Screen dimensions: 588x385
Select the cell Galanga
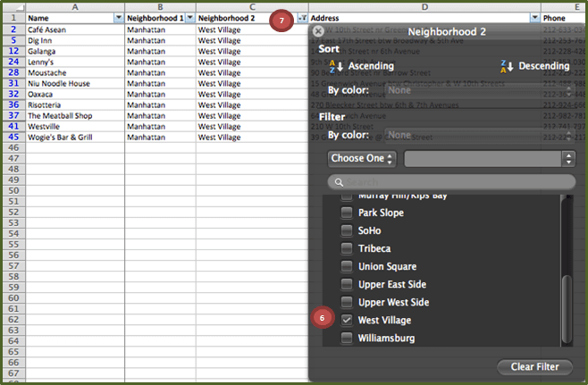75,51
